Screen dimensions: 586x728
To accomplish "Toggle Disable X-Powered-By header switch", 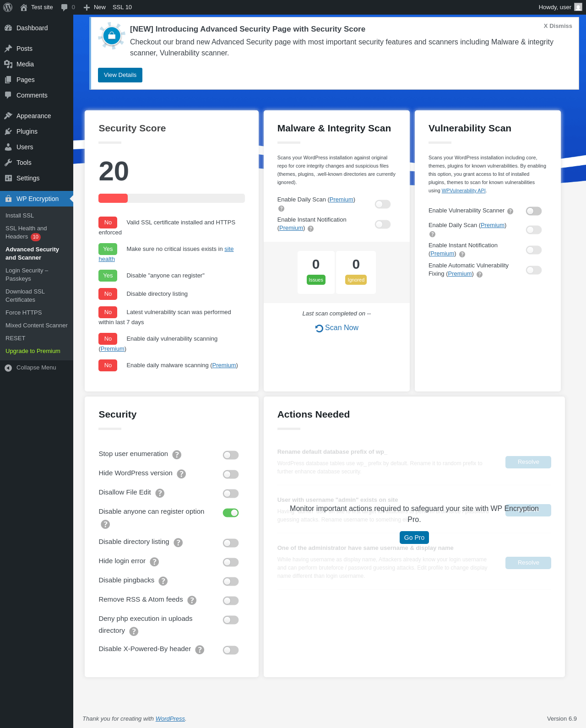I will [231, 650].
